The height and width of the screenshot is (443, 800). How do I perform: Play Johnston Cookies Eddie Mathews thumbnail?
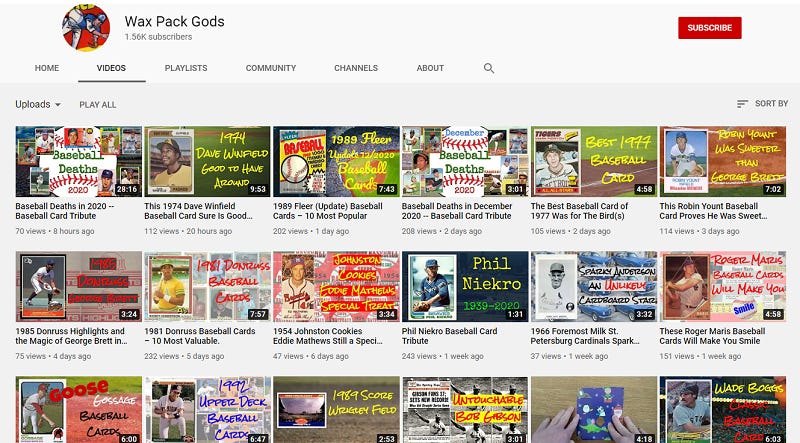(336, 286)
